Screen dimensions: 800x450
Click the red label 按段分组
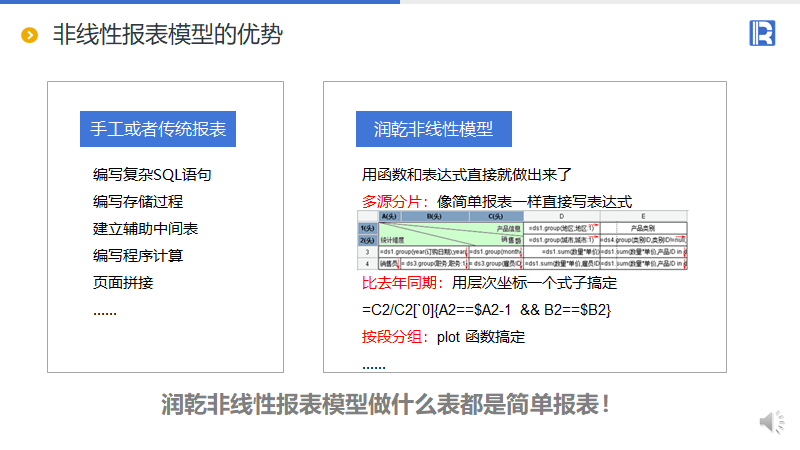pyautogui.click(x=392, y=337)
